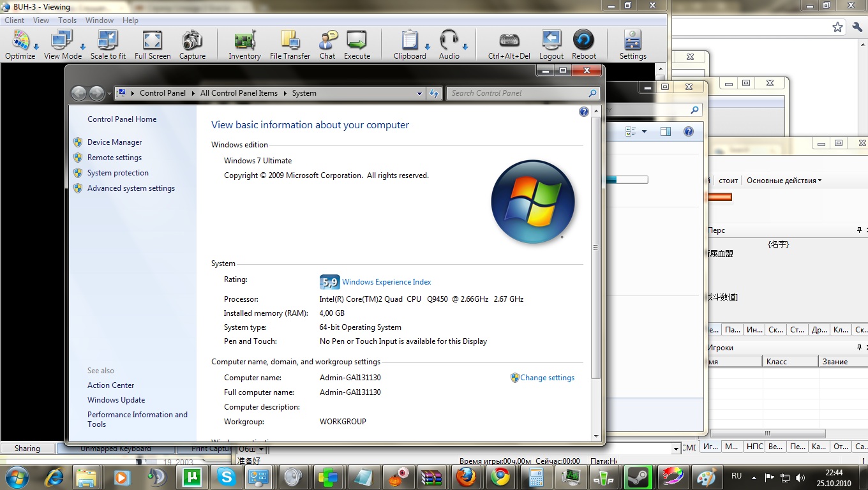Select Scale to fit in the toolbar

click(x=108, y=45)
